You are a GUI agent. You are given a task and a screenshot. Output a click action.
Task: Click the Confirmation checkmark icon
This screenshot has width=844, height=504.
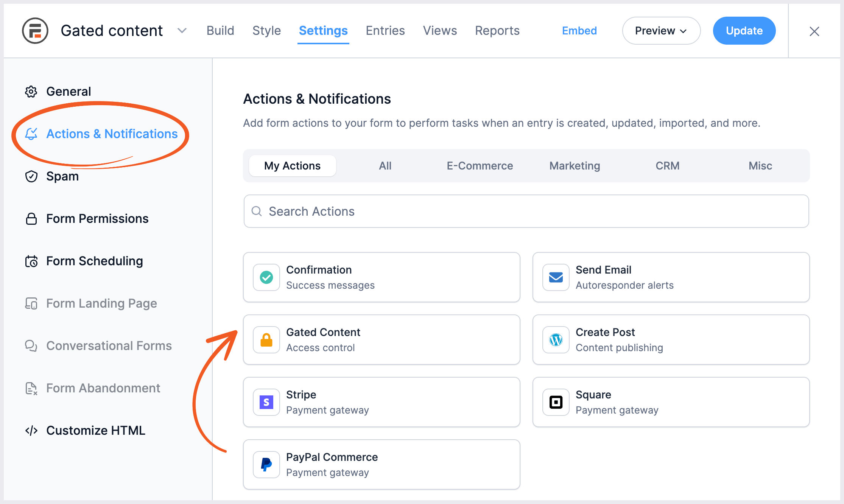[x=266, y=277]
